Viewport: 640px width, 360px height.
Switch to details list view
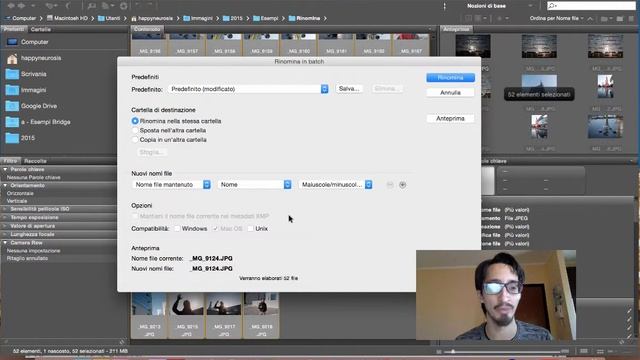pos(600,351)
